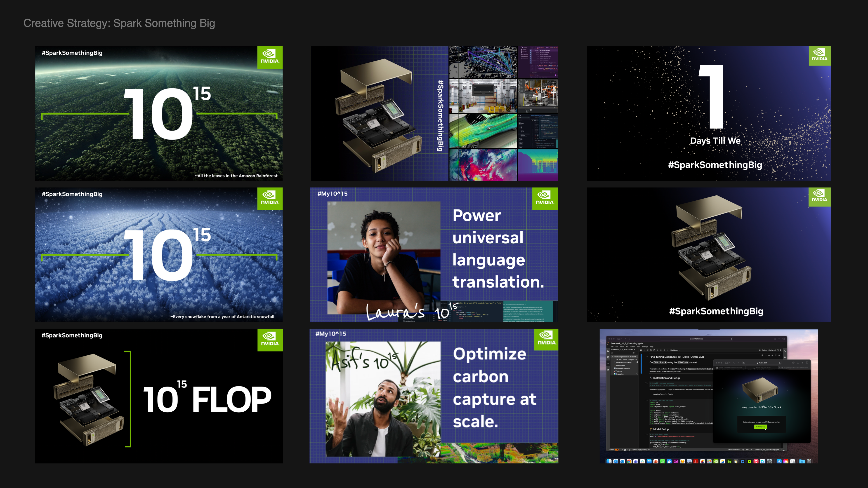
Task: Click the run cell play icon
Action: (658, 350)
